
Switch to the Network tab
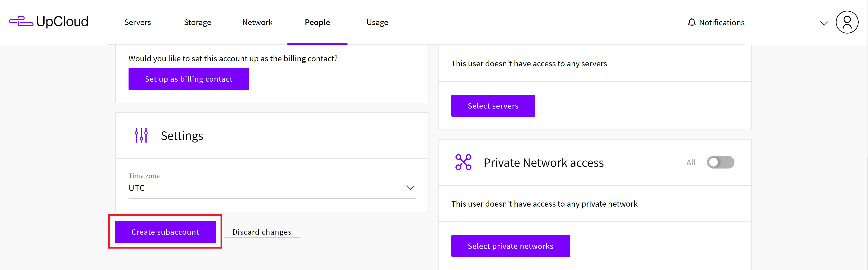pyautogui.click(x=258, y=22)
